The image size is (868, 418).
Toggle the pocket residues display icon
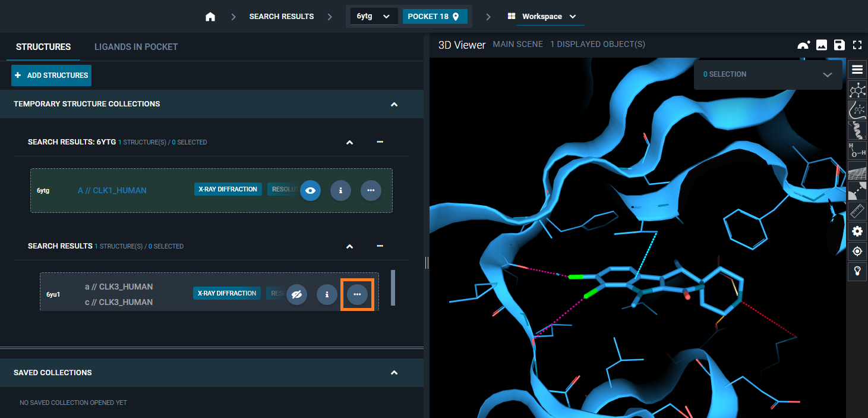(857, 110)
